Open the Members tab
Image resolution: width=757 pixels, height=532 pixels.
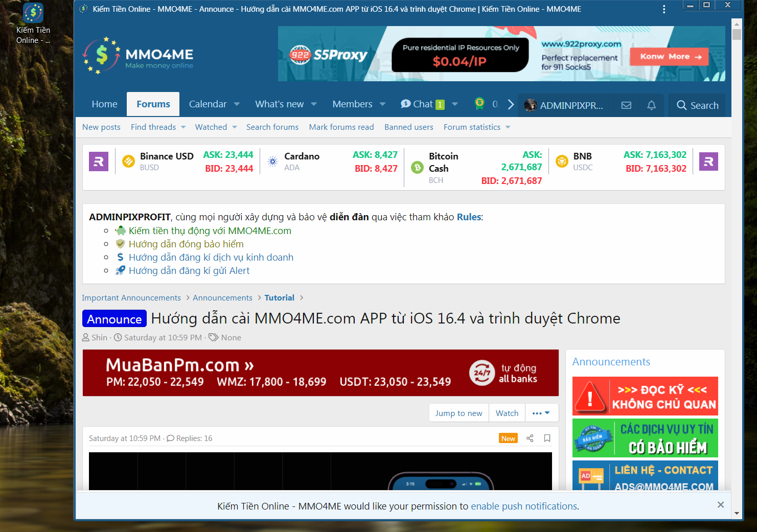tap(352, 104)
